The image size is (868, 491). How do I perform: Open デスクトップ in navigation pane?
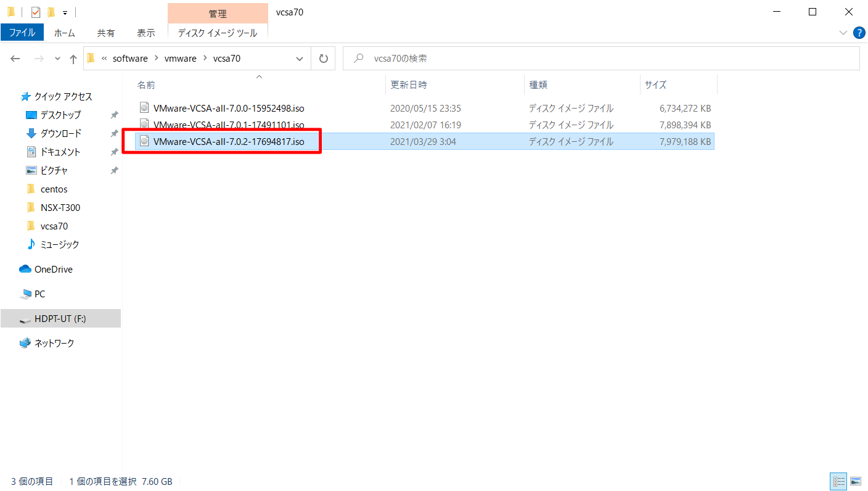click(x=60, y=115)
